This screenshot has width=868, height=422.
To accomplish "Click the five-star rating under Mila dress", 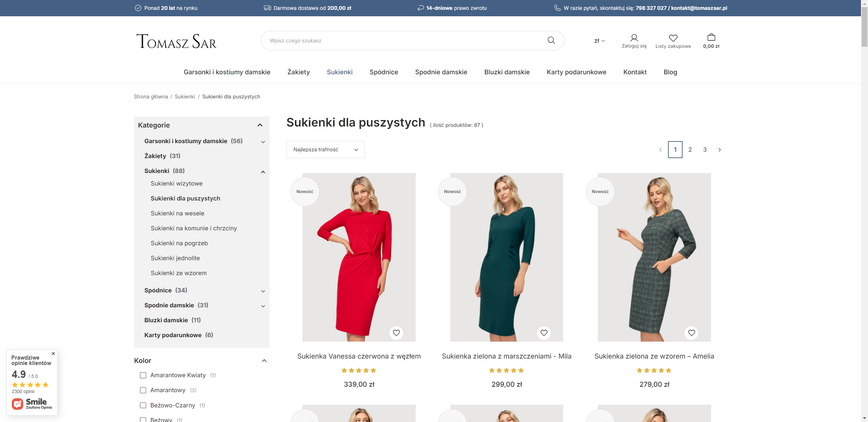I will coord(507,370).
